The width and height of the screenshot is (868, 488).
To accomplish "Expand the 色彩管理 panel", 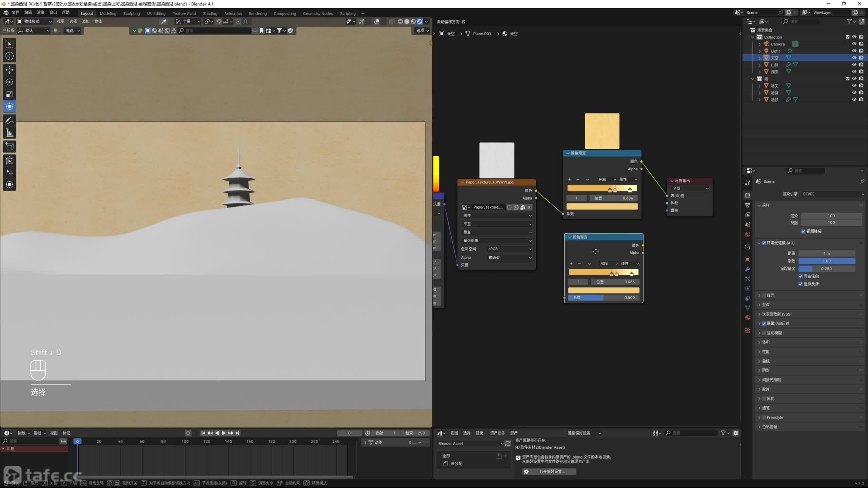I will click(x=769, y=427).
